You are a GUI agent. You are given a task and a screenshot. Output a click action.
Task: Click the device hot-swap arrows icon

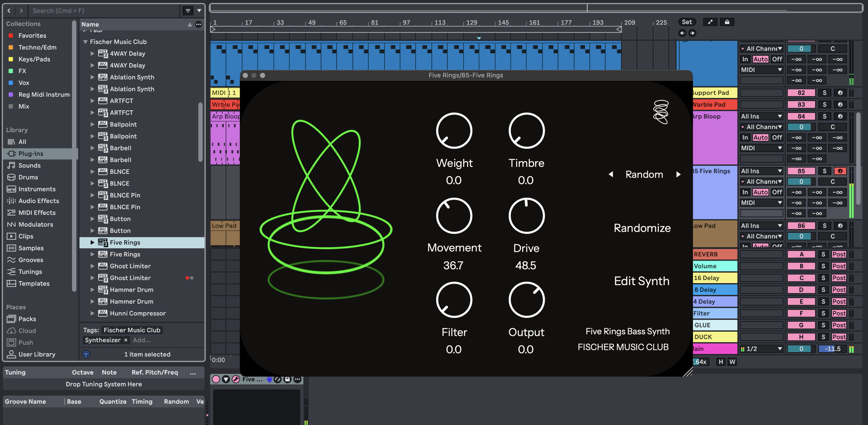tap(277, 379)
